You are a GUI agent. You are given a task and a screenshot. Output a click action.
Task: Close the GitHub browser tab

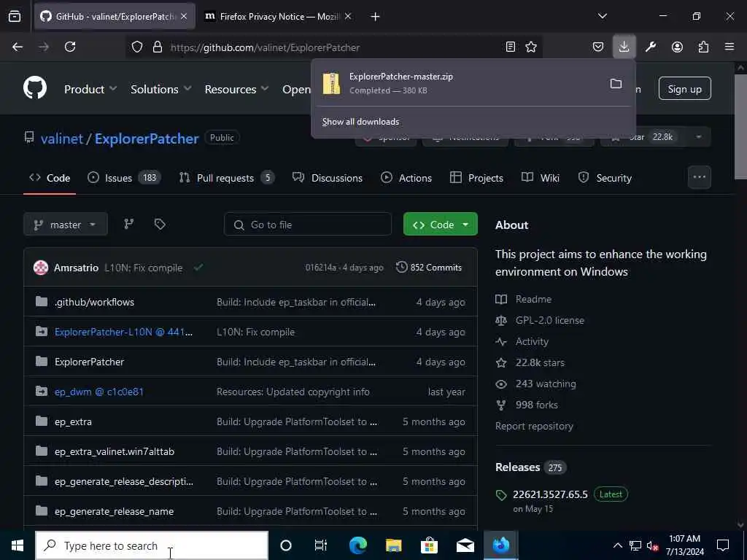click(x=184, y=16)
